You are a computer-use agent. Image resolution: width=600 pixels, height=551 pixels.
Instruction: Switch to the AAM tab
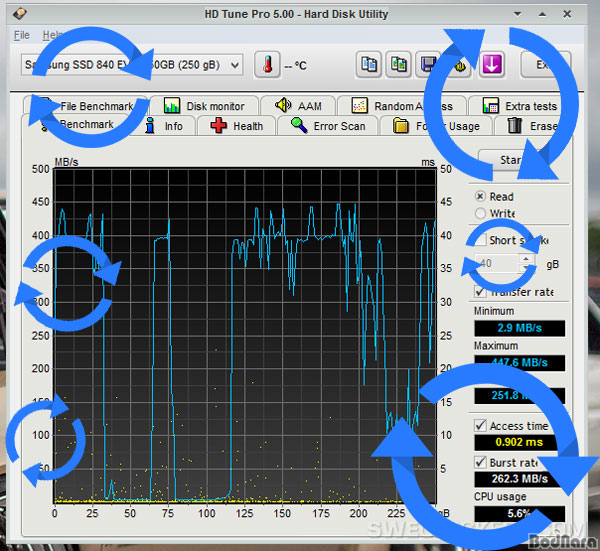298,106
